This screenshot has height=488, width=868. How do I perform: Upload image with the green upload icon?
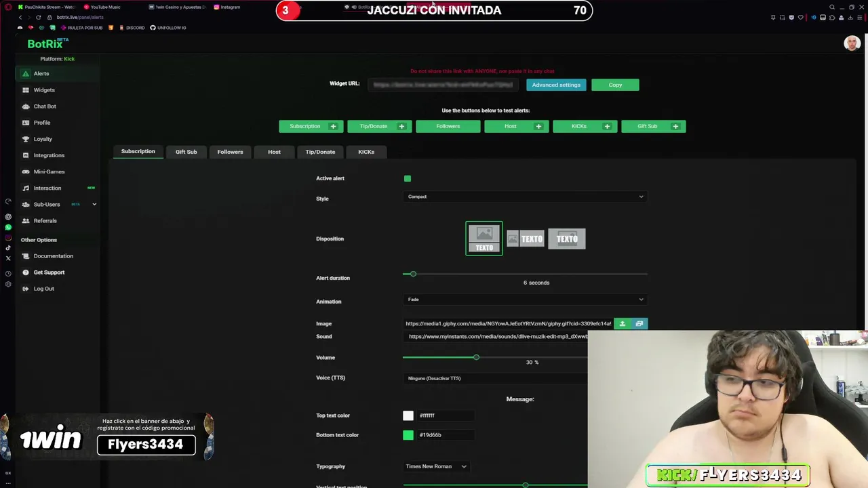(x=622, y=324)
